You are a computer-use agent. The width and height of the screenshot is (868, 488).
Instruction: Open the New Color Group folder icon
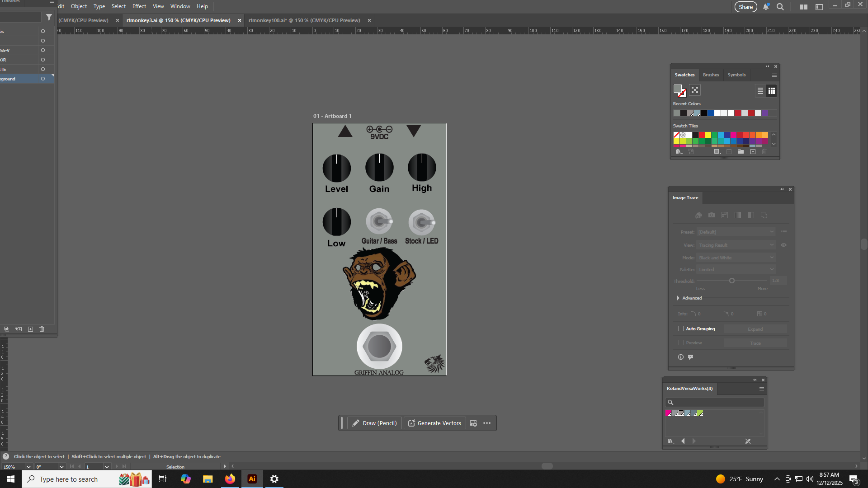[741, 152]
